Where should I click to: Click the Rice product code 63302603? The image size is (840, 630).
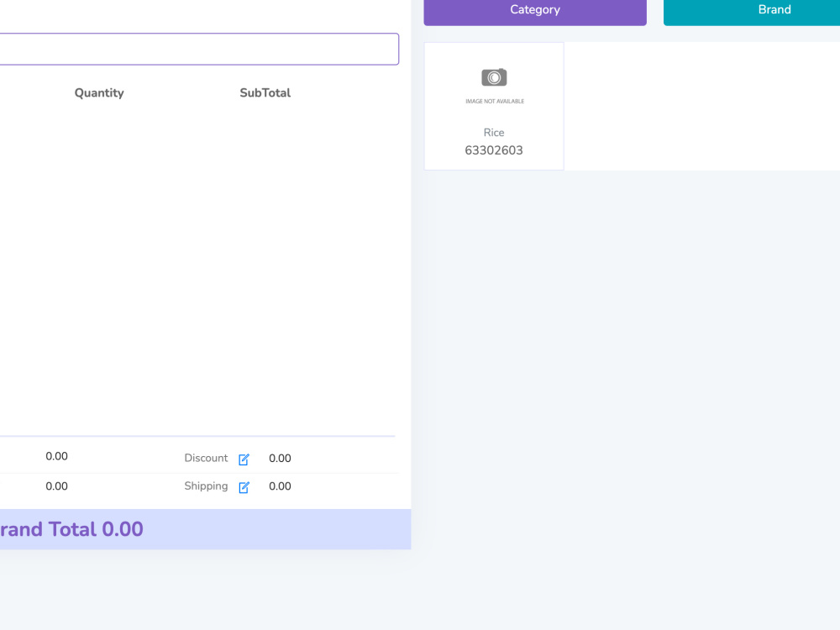pos(494,150)
